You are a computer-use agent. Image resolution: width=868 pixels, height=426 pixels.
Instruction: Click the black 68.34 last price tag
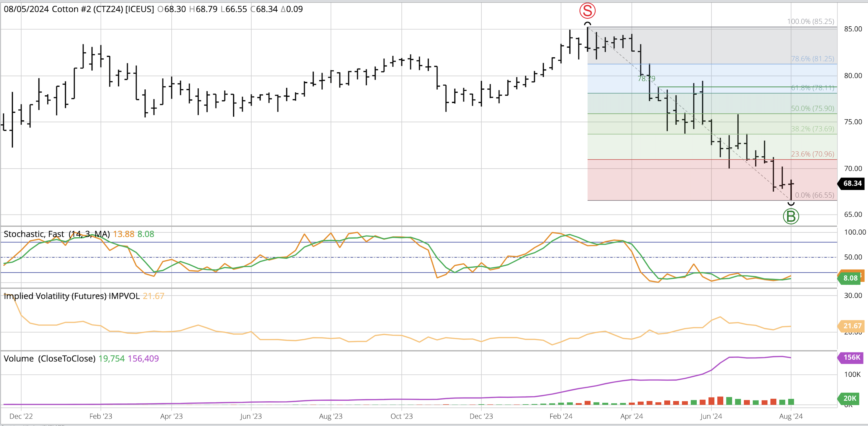point(852,183)
